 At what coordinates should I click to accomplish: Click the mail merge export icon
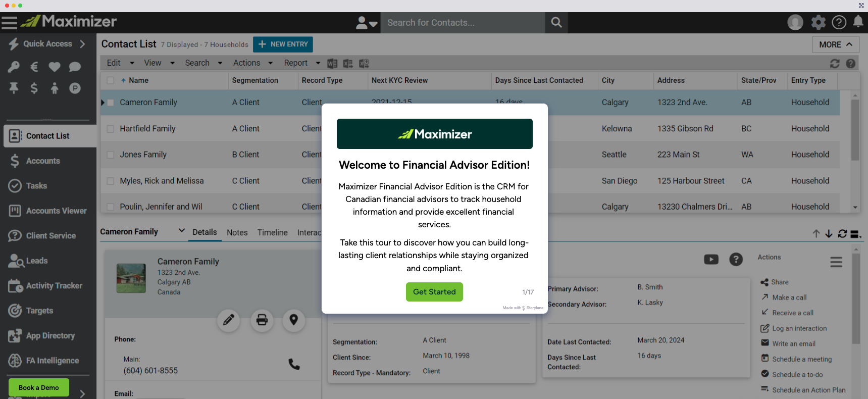click(364, 63)
